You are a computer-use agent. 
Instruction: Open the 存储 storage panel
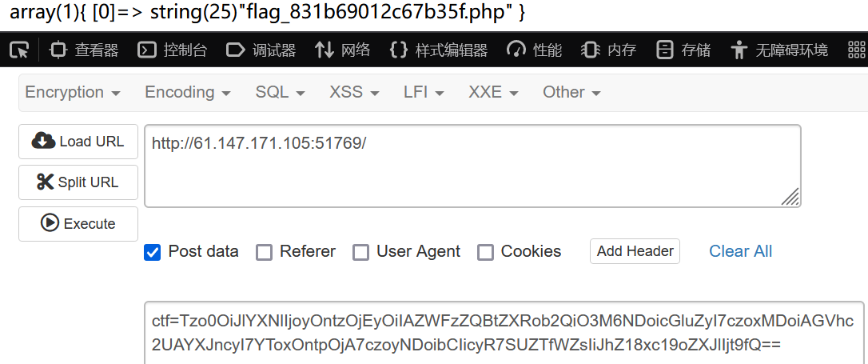(683, 50)
